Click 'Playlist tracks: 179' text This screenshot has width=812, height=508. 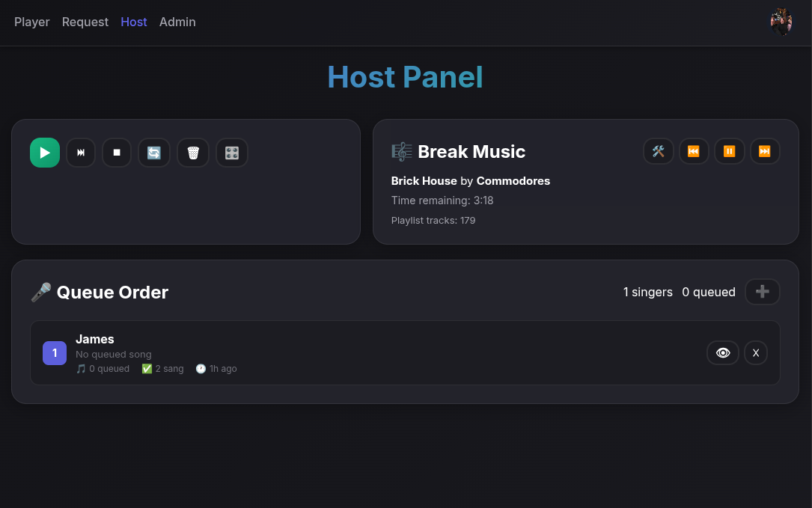pos(433,220)
